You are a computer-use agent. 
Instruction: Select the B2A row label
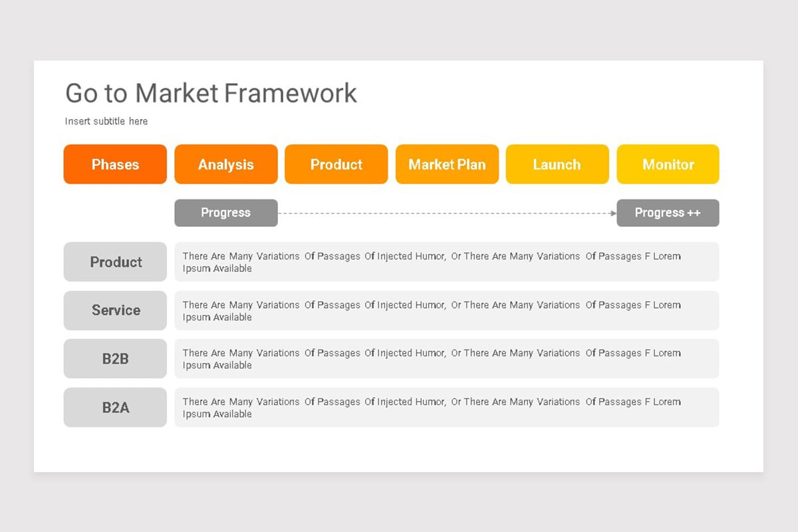coord(115,408)
